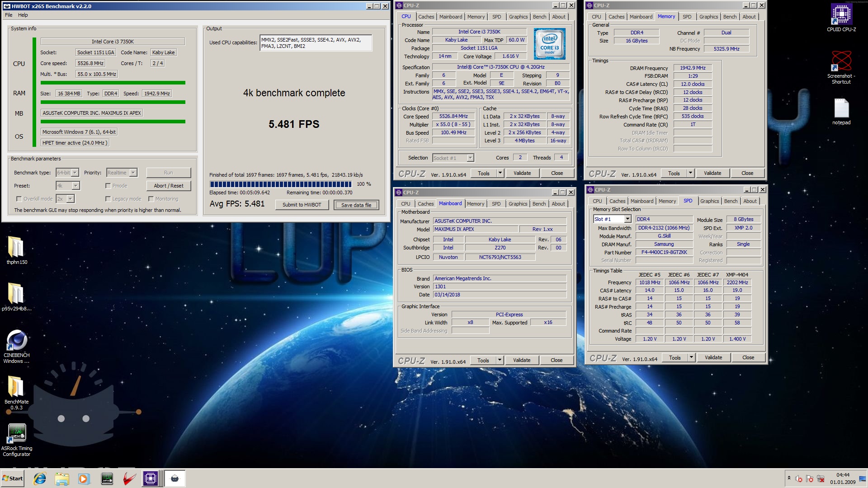Click Close in Mainboard window

coord(557,360)
